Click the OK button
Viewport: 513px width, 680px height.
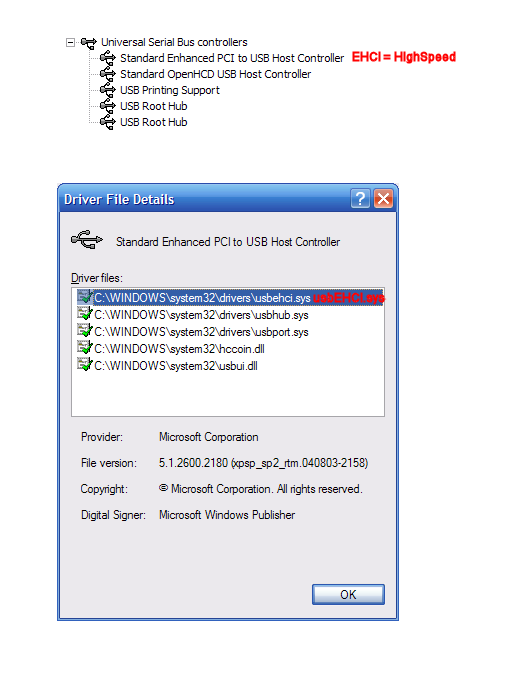click(348, 594)
